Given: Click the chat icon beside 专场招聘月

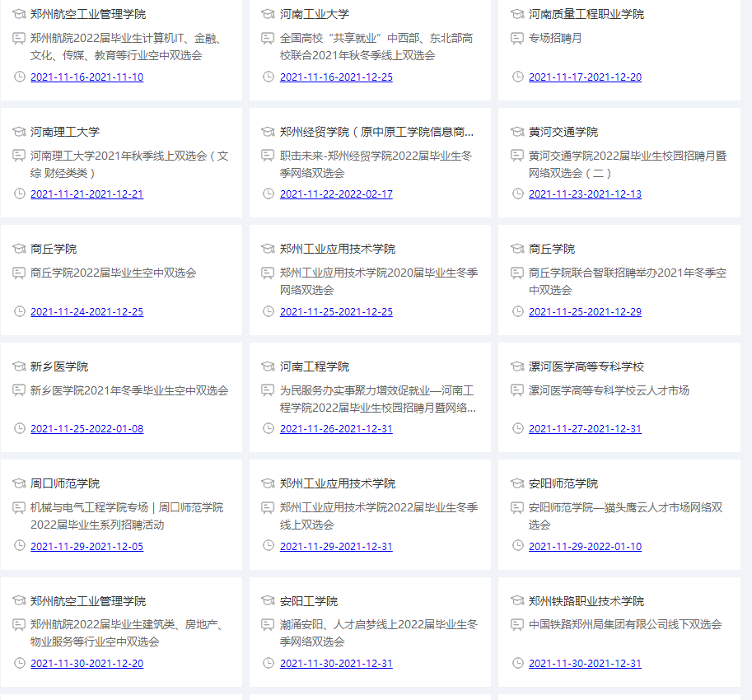Looking at the screenshot, I should tap(517, 38).
